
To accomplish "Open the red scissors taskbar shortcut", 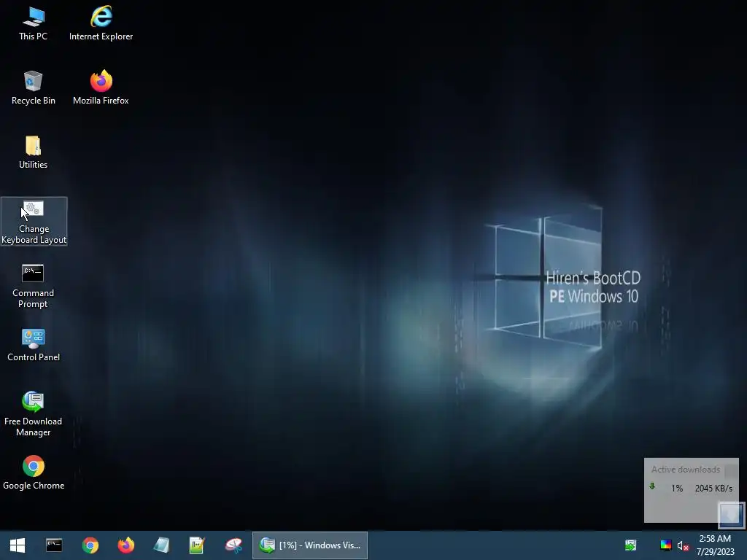I will point(233,545).
